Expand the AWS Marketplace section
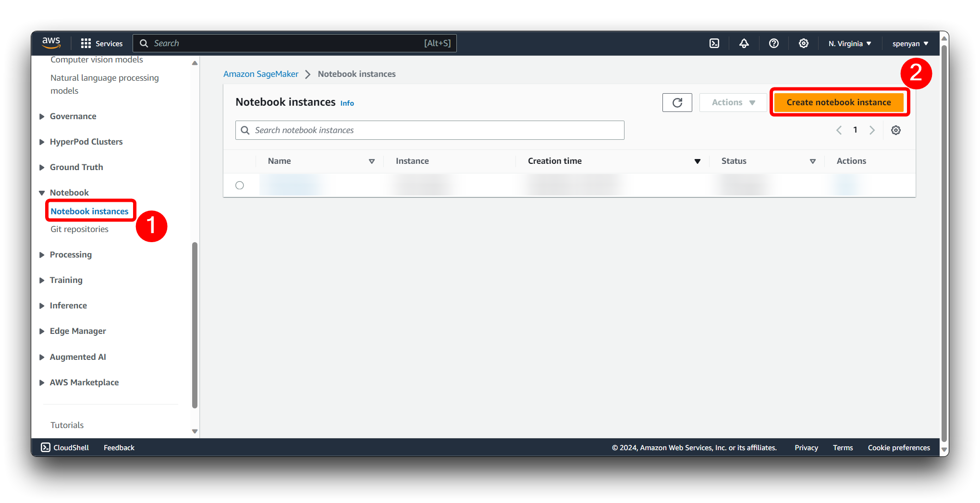The image size is (980, 503). (42, 382)
